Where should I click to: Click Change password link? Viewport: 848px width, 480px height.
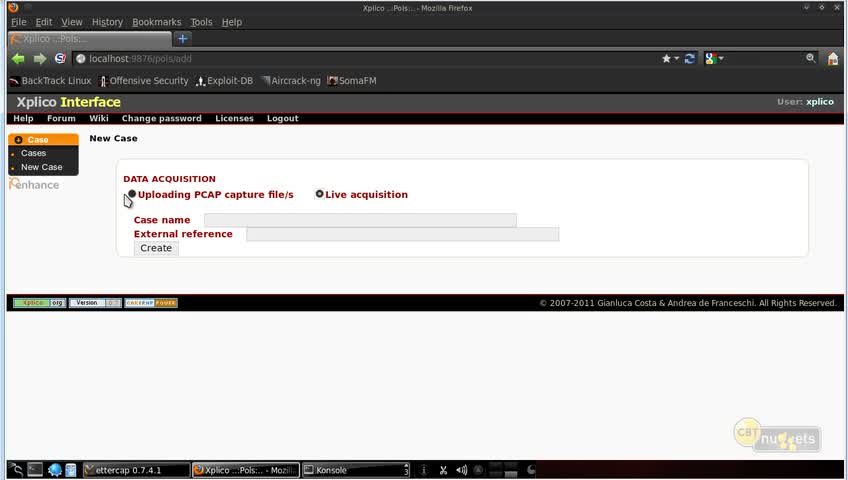tap(161, 118)
